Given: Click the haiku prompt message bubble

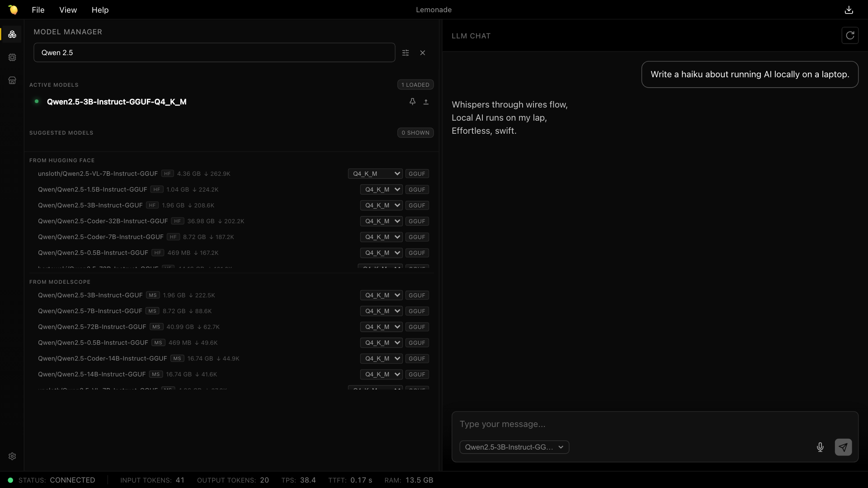Looking at the screenshot, I should pos(750,75).
